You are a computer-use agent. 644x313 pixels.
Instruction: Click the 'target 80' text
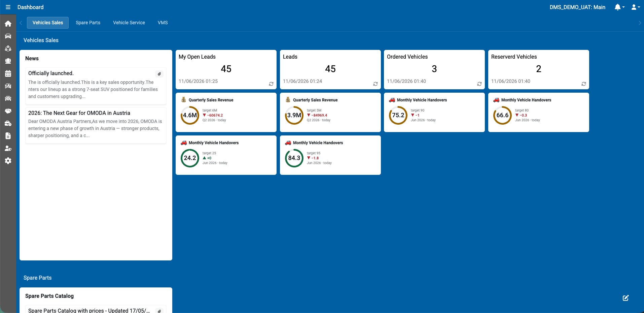click(x=522, y=111)
